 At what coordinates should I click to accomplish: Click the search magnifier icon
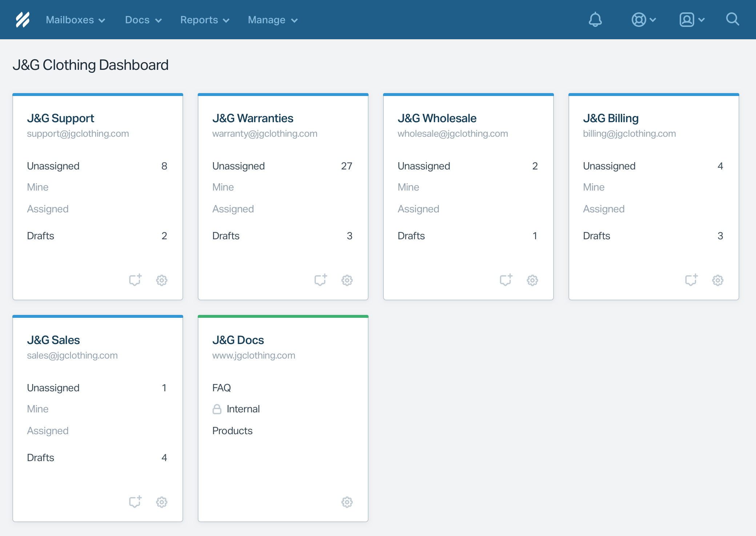point(732,19)
